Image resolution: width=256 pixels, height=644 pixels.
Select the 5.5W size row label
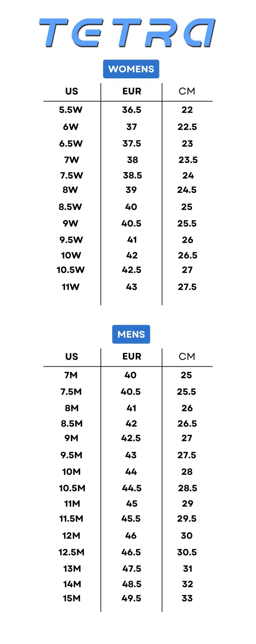(70, 110)
